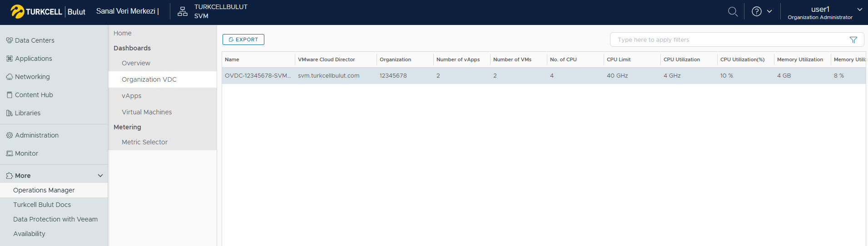The height and width of the screenshot is (246, 868).
Task: Click the Libraries icon
Action: pos(10,113)
